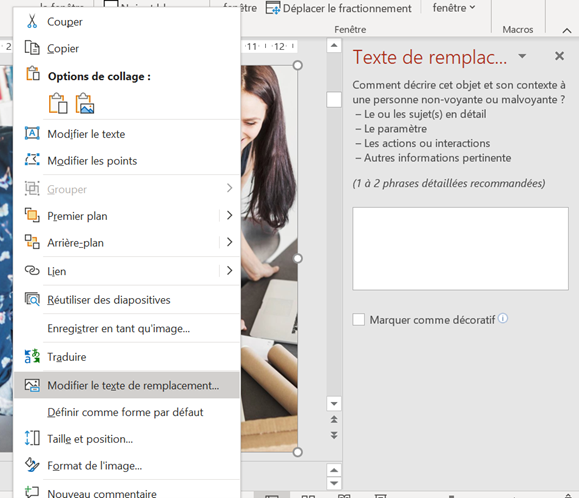Click the Copier icon in context menu
Screen dimensions: 579x498
coord(32,48)
